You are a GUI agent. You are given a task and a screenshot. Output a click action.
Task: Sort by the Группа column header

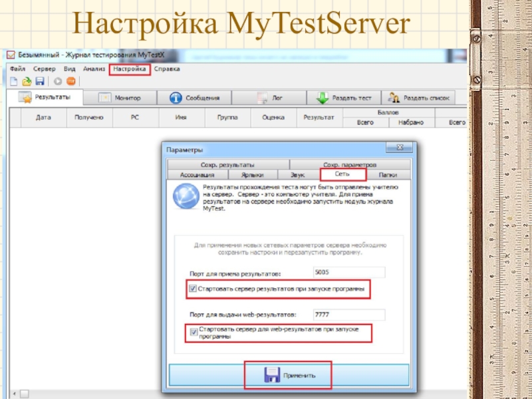click(227, 118)
